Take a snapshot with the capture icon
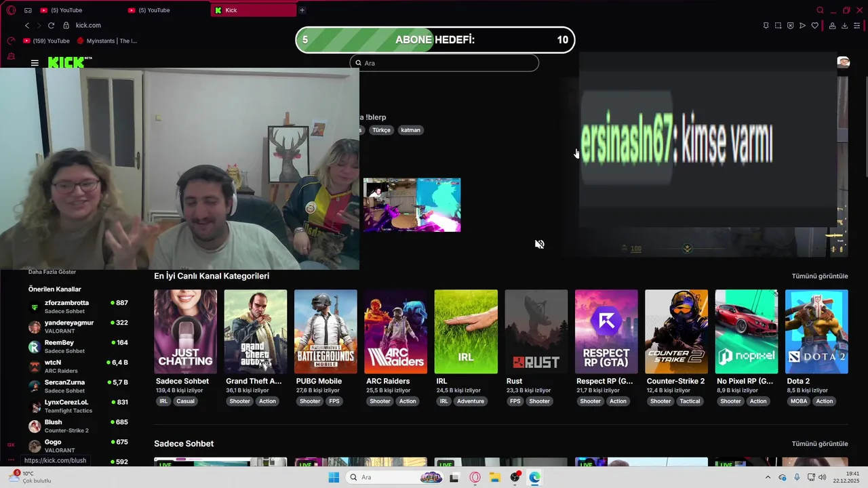 778,26
